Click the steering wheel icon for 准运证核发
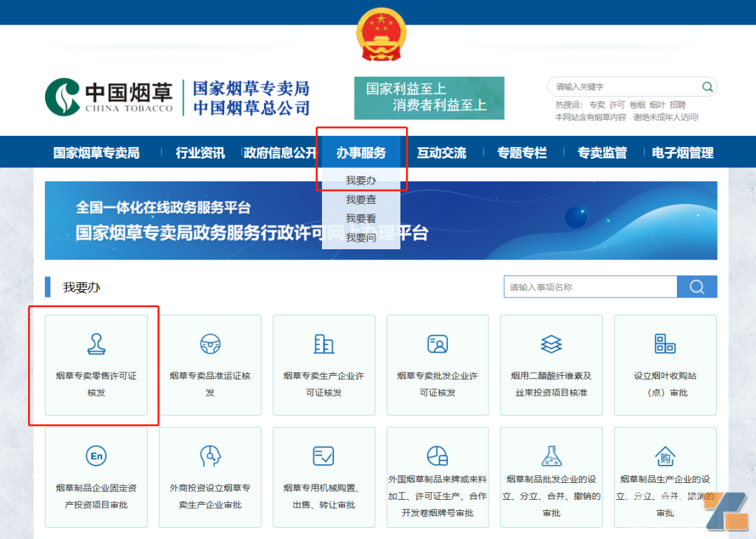 click(x=210, y=344)
